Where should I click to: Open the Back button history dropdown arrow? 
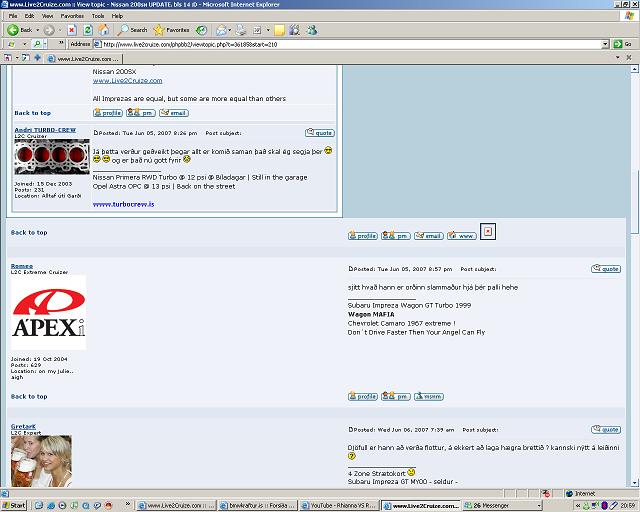point(38,30)
